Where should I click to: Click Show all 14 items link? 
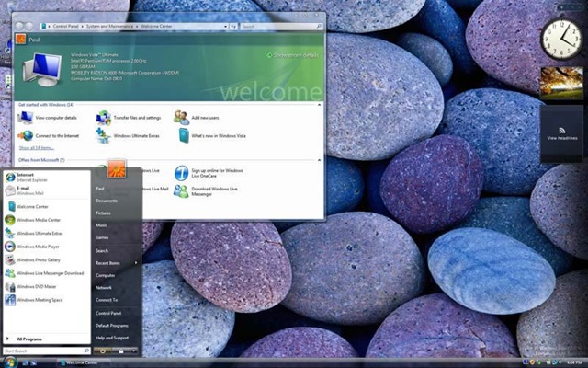pos(37,148)
